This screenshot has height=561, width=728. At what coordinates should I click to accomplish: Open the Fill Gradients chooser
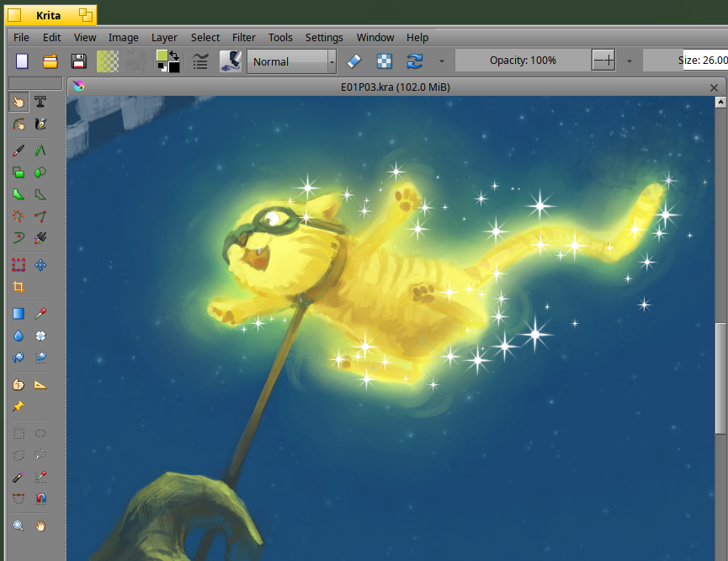tap(107, 61)
